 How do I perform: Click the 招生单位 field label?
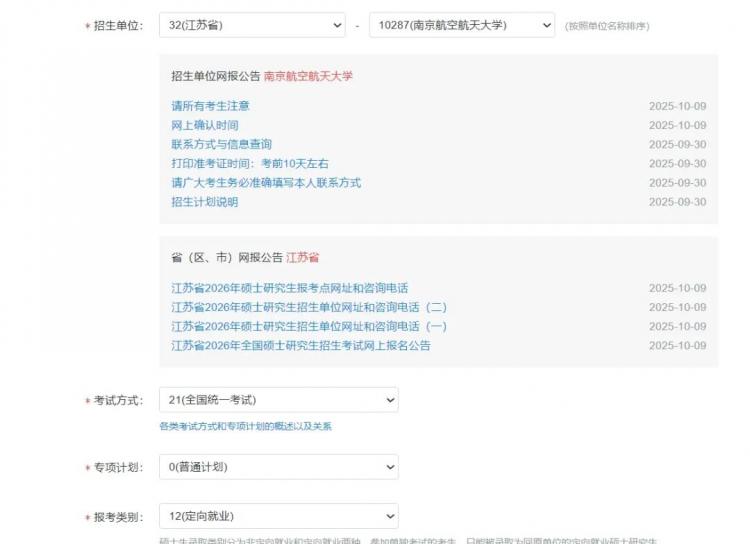(x=118, y=25)
